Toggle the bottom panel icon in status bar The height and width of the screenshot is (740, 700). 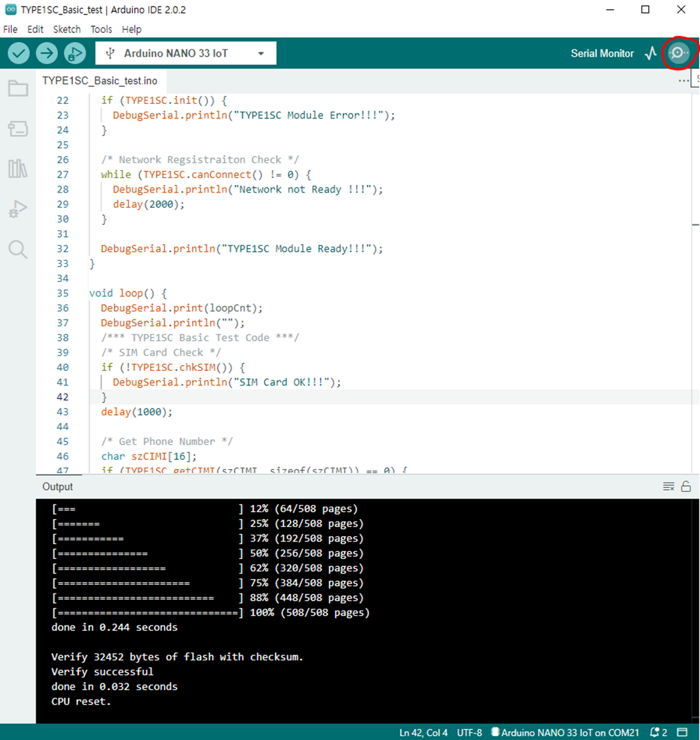click(682, 733)
